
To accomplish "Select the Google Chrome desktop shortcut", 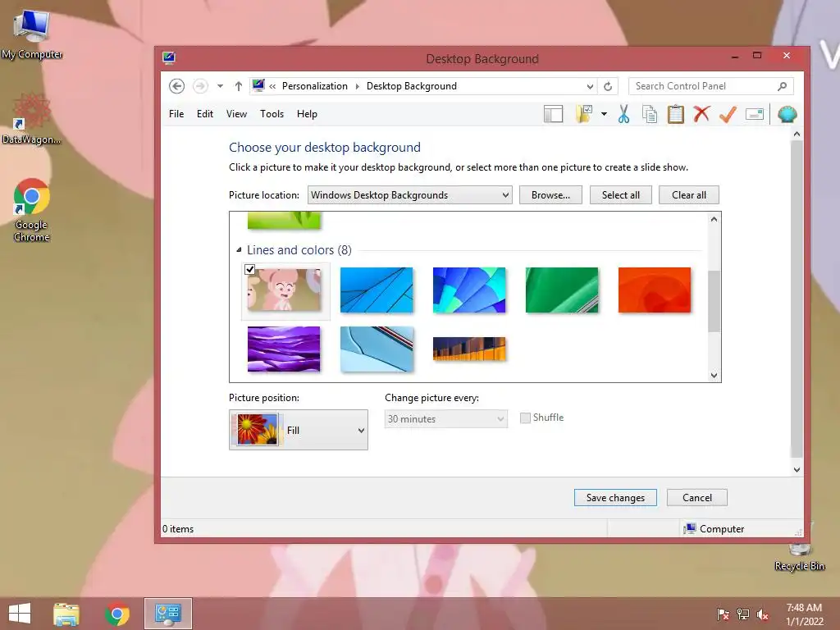I will pos(32,211).
